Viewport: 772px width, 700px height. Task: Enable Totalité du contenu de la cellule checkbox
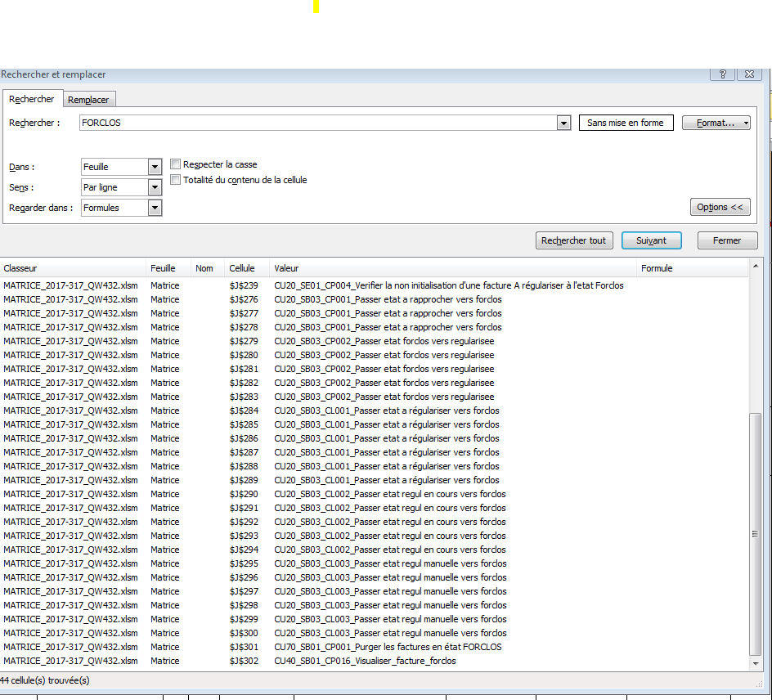click(x=175, y=180)
